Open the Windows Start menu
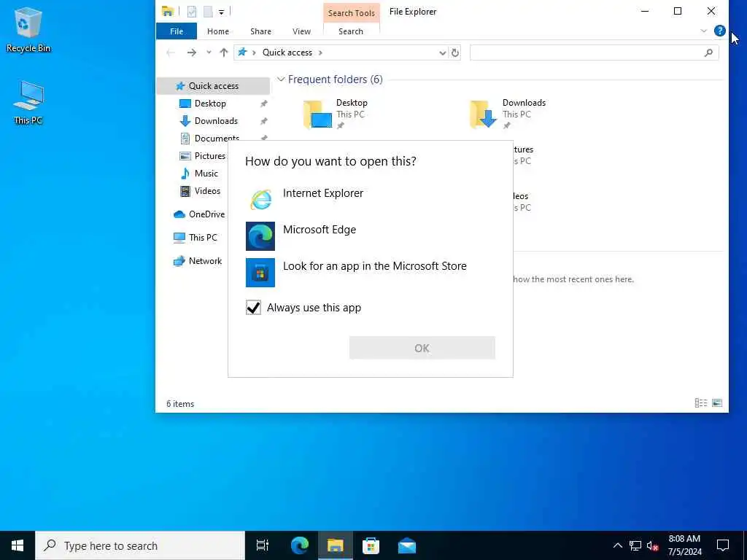Viewport: 747px width, 560px height. click(x=18, y=545)
